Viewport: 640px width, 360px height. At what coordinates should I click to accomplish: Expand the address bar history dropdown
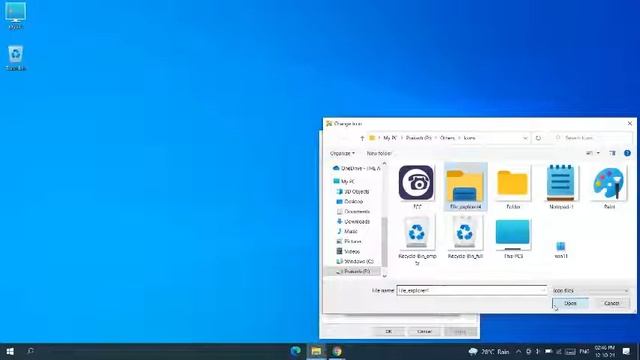[x=525, y=138]
